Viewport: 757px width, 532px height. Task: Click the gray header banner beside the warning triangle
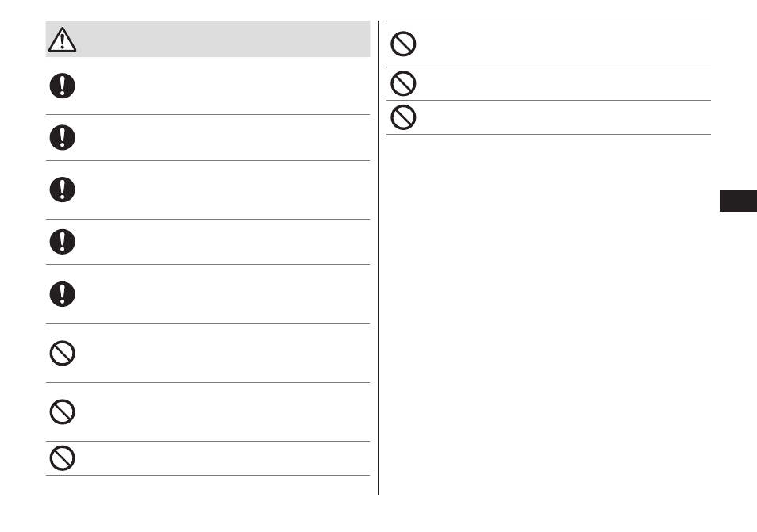pos(208,39)
